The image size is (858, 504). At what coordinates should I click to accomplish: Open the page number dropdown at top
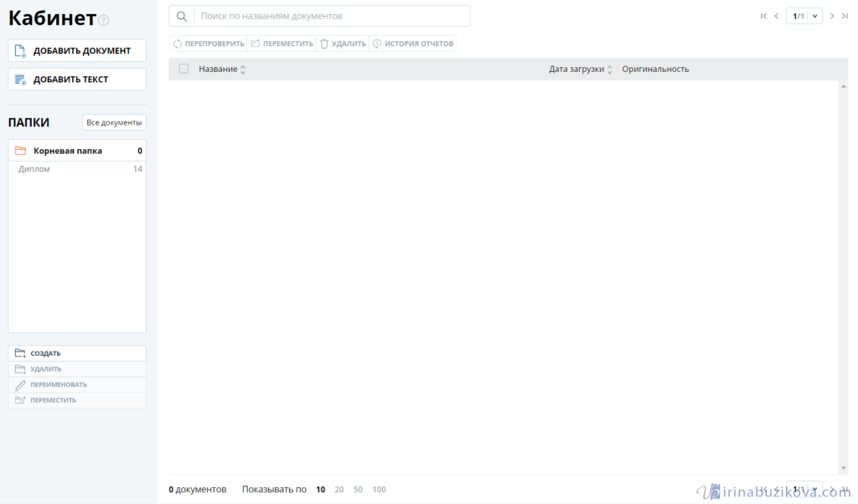tap(814, 16)
